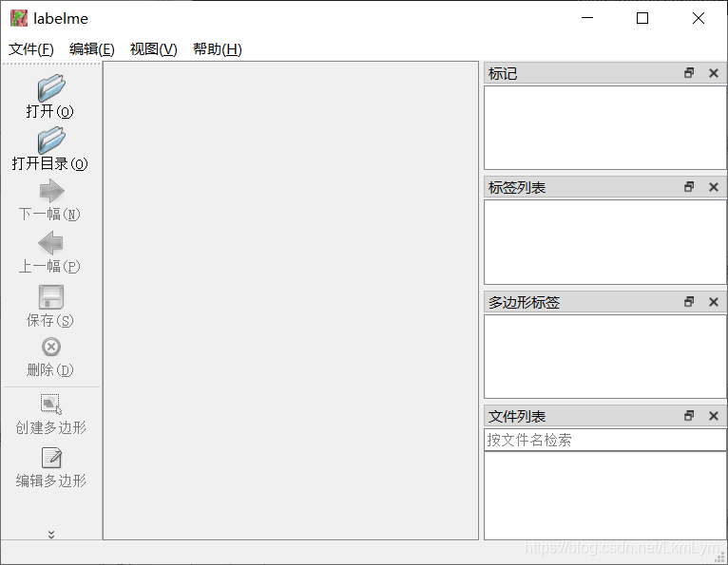
Task: Click the 按文件名检索 search field
Action: pyautogui.click(x=605, y=440)
